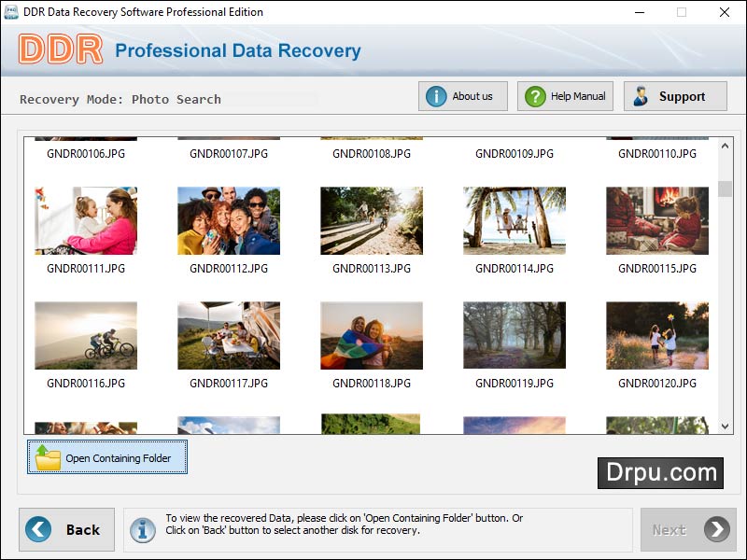Select the GNDR00116.JPG mountain bikers thumbnail
The height and width of the screenshot is (560, 747).
pyautogui.click(x=86, y=335)
